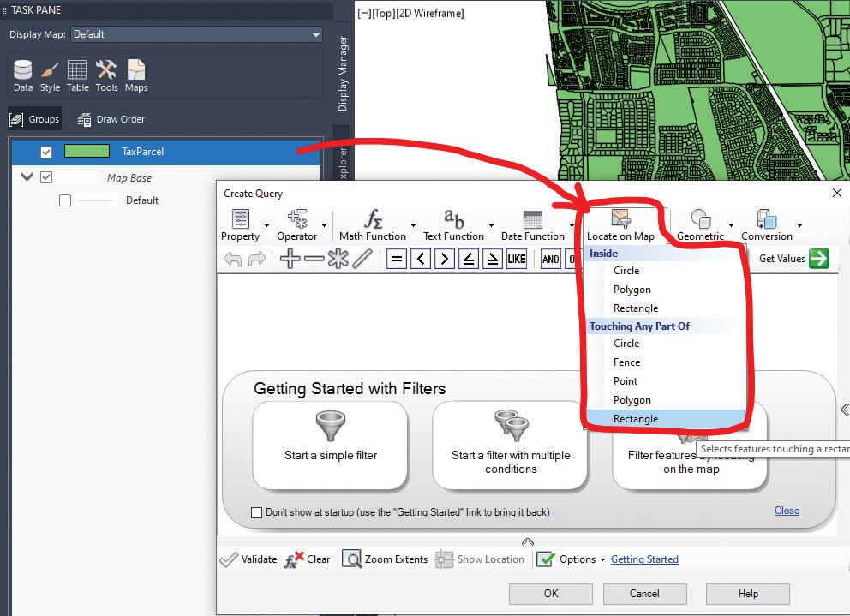Open the Geometric dropdown arrow
The image size is (850, 616).
pyautogui.click(x=731, y=225)
